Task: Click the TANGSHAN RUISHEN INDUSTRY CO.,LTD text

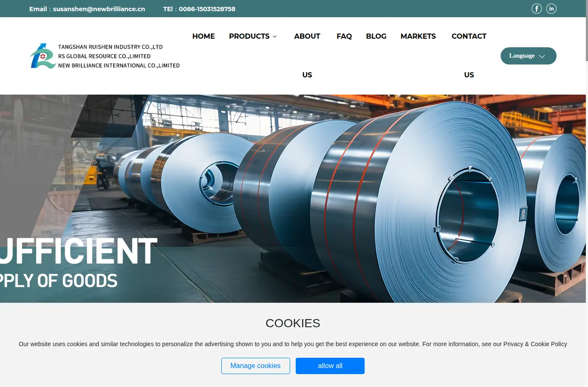Action: [110, 47]
